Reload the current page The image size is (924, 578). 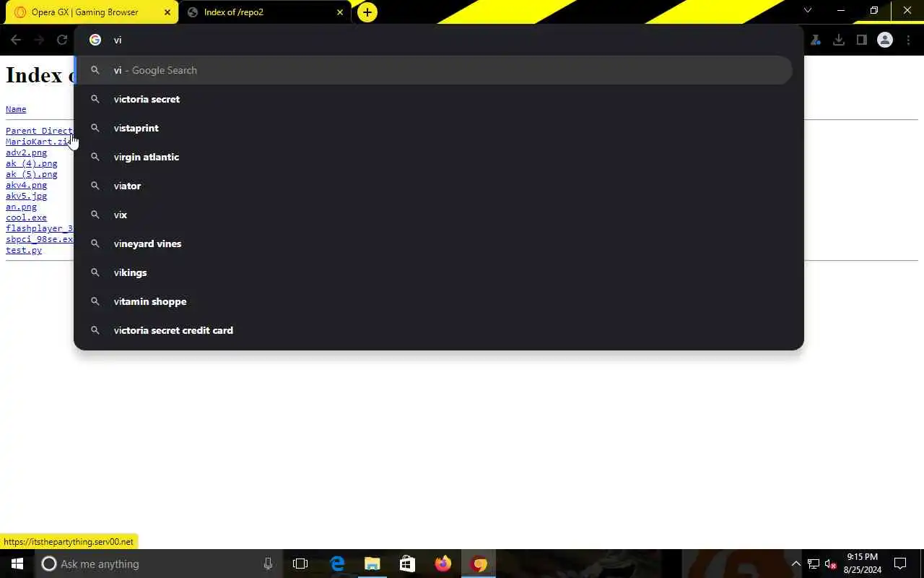pos(62,40)
